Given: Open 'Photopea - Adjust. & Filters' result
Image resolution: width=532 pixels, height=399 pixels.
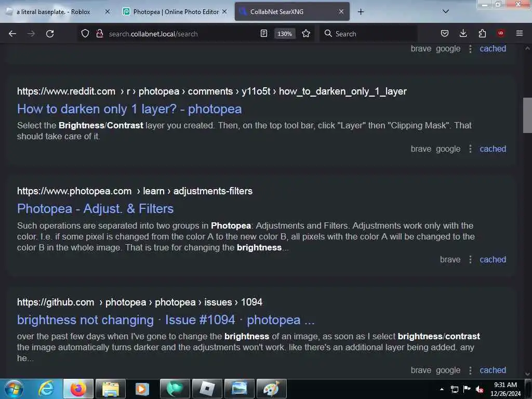Looking at the screenshot, I should (96, 209).
